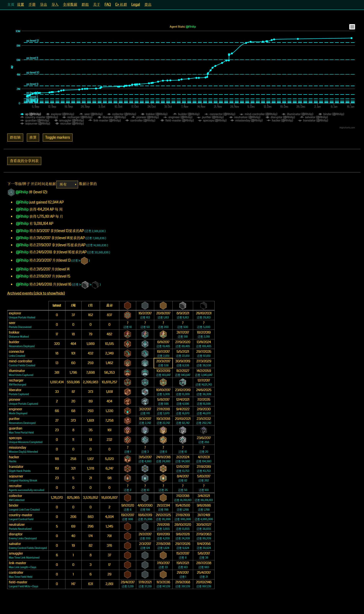Click the 登出 logout link
364x614 pixels.
click(148, 5)
